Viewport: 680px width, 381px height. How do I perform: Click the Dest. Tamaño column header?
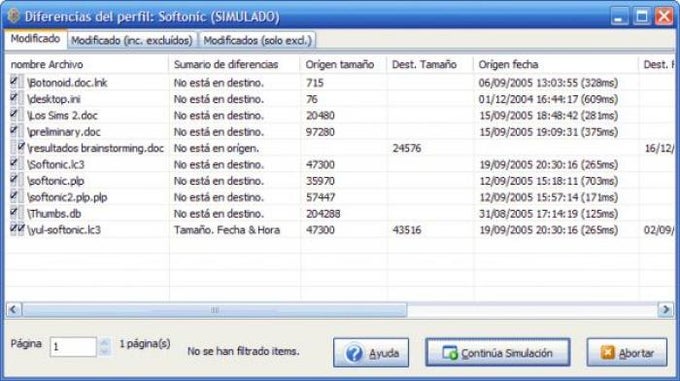430,65
